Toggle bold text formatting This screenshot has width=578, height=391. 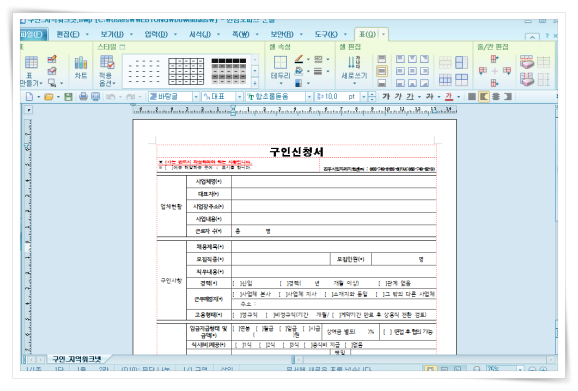coord(386,97)
